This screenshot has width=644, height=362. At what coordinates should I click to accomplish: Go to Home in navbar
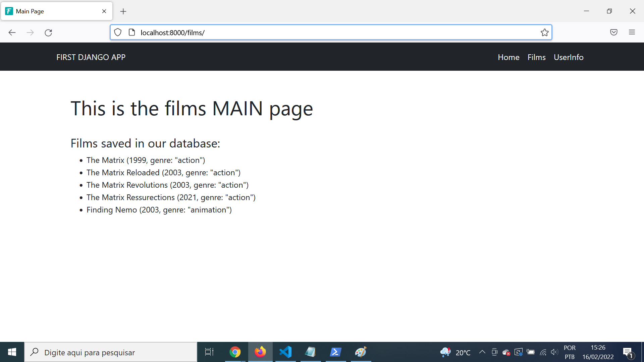point(508,57)
